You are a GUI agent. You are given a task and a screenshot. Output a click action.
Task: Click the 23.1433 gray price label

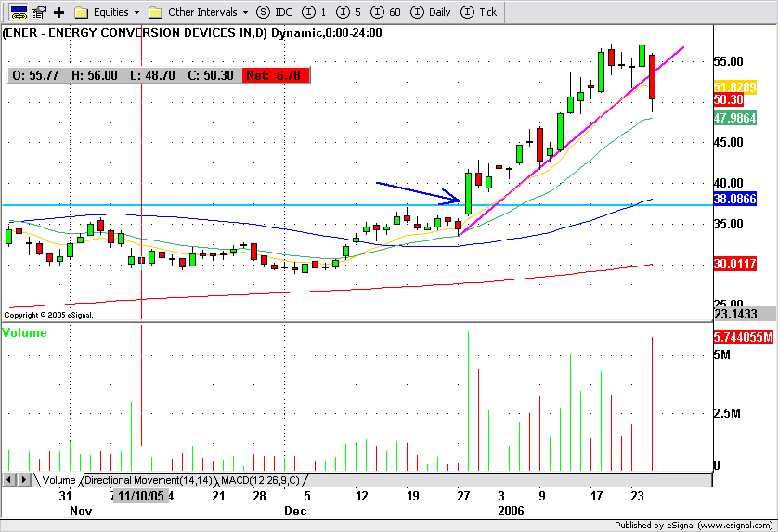pos(745,314)
